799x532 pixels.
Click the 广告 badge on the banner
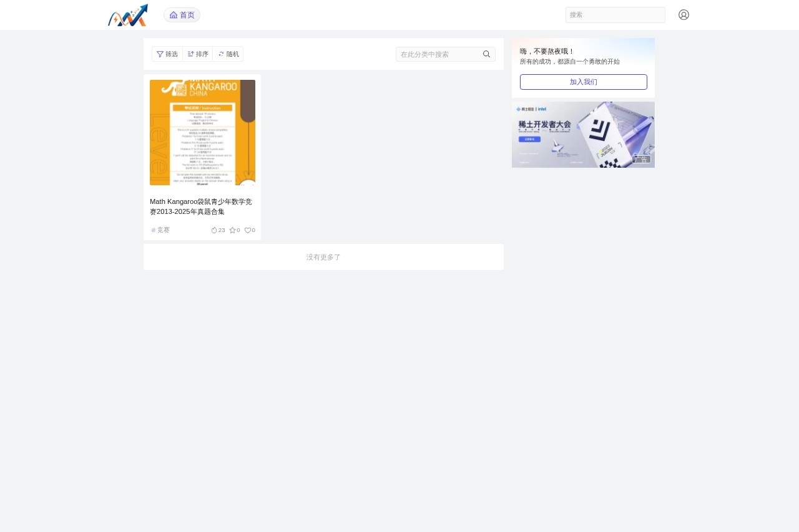click(x=641, y=159)
